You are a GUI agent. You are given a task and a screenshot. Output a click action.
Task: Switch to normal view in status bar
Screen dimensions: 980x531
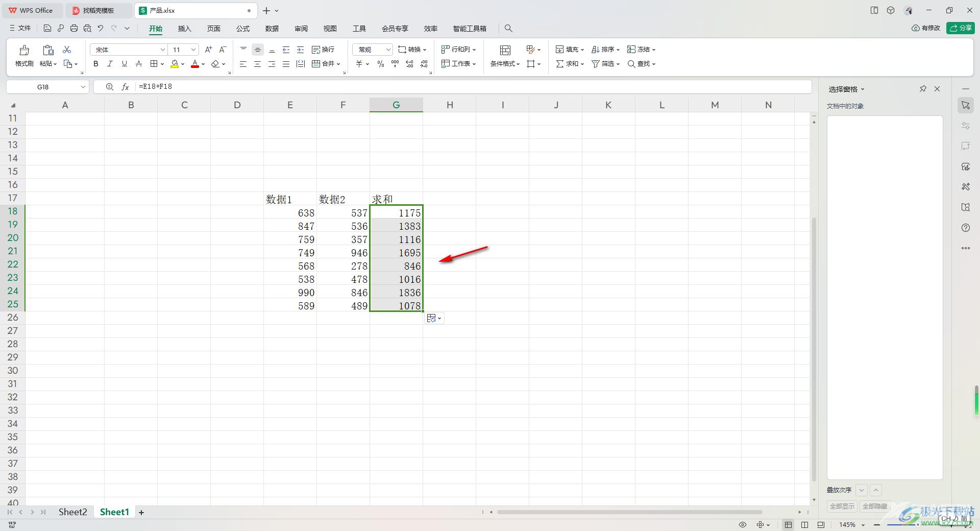tap(789, 525)
